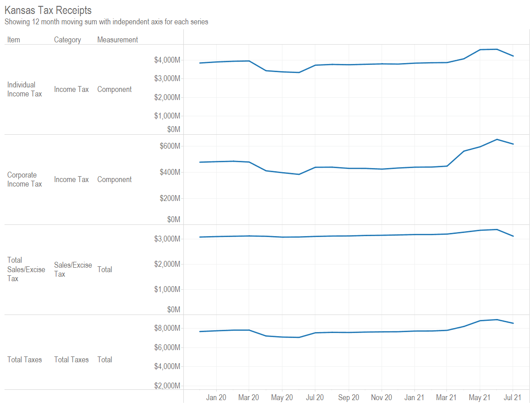Image resolution: width=532 pixels, height=406 pixels.
Task: Click the '$200M' tick on Corporate Income axis
Action: [169, 198]
